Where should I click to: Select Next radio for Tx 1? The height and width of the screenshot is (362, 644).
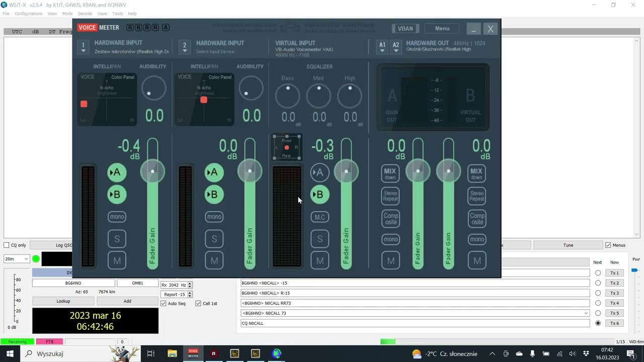598,273
